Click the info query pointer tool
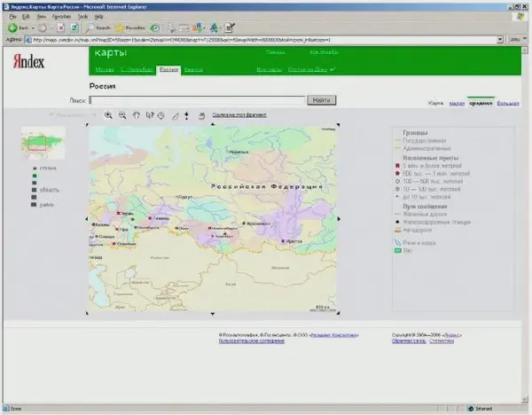532x415 pixels. tap(148, 115)
